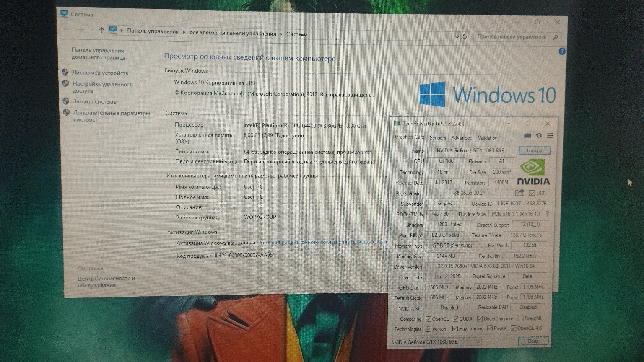Screen dimensions: 644x362
Task: Open Панель управления домашняя страница link
Action: point(101,54)
